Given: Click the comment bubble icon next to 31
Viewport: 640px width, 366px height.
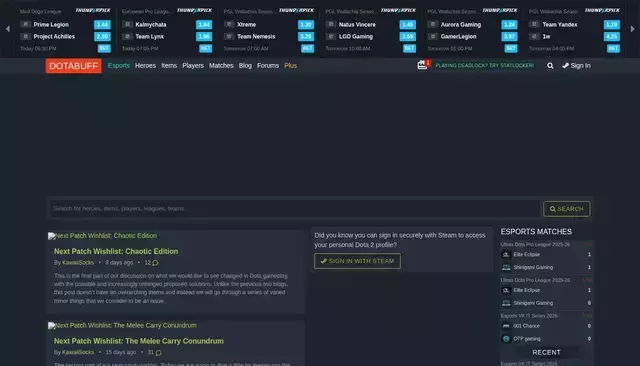Looking at the screenshot, I should [158, 353].
